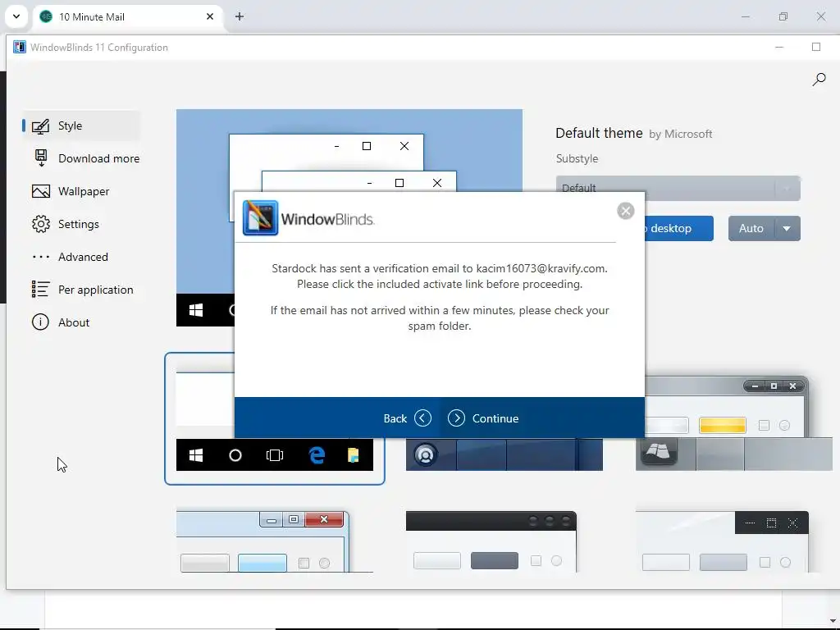The width and height of the screenshot is (840, 630).
Task: Open the Substyle Default dropdown
Action: point(678,188)
